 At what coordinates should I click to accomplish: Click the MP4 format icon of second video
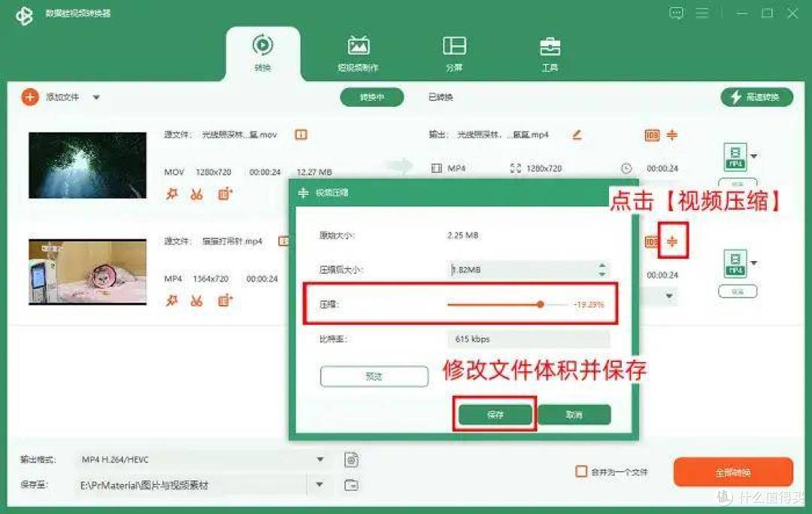tap(735, 263)
